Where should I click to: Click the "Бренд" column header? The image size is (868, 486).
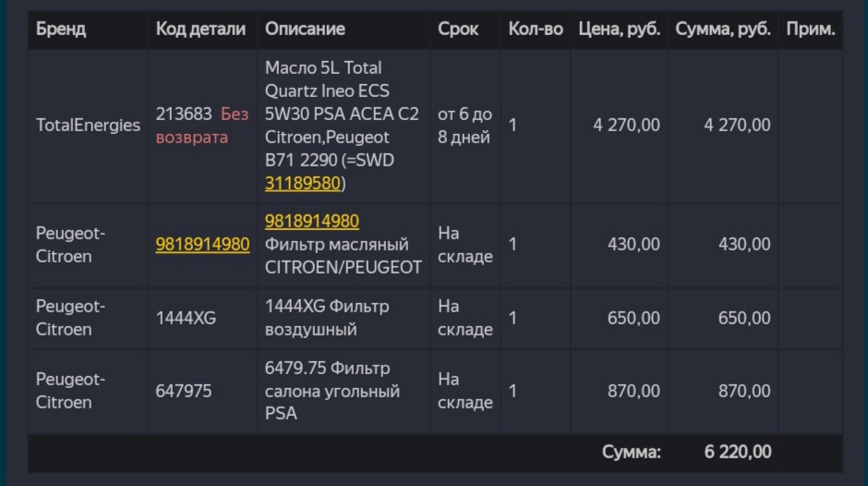point(61,29)
